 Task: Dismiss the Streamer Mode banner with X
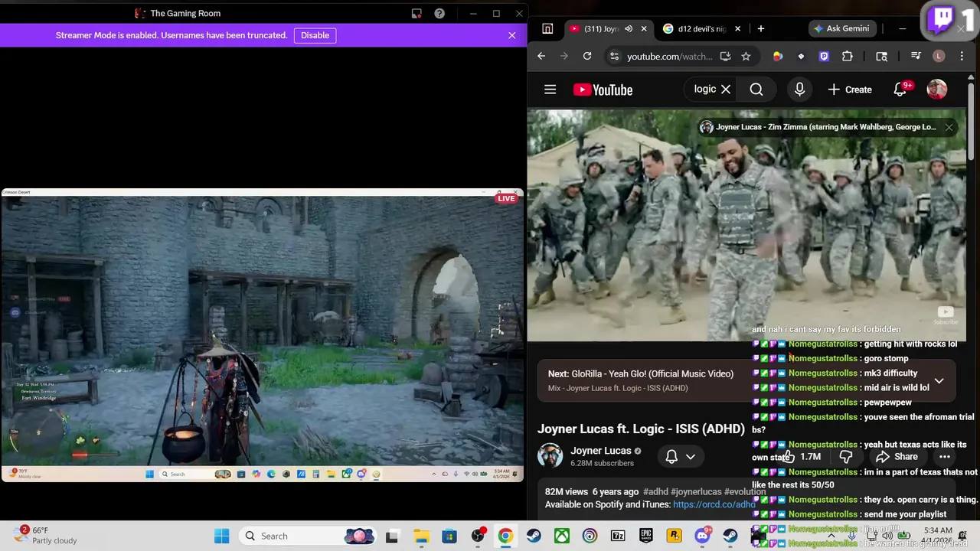pos(512,35)
